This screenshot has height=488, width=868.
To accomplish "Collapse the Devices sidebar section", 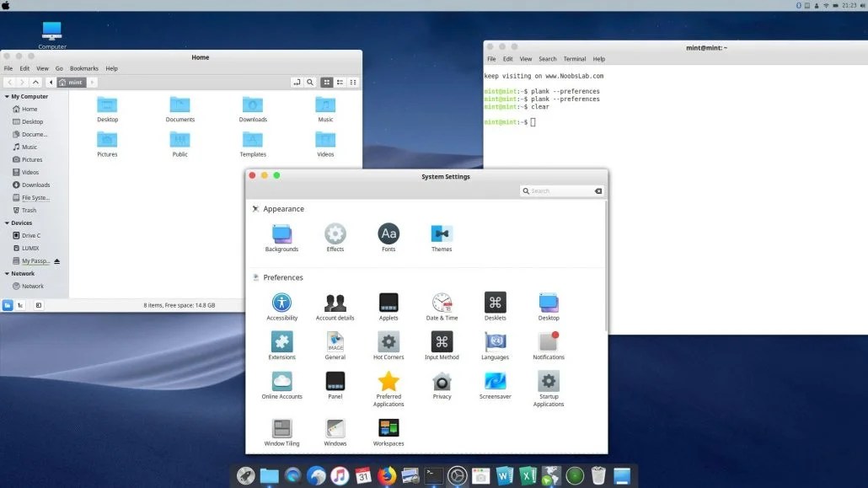I will click(x=6, y=223).
